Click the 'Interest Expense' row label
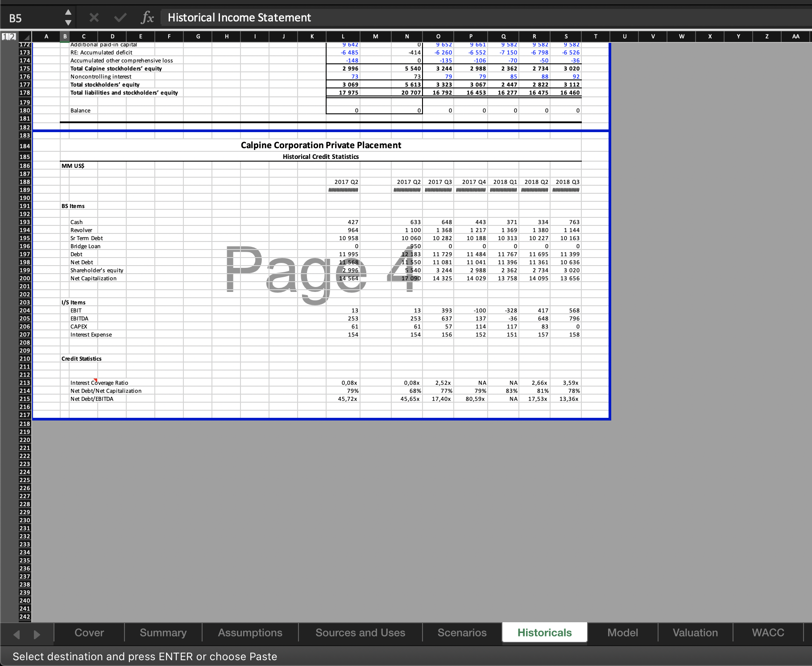812x666 pixels. tap(91, 334)
